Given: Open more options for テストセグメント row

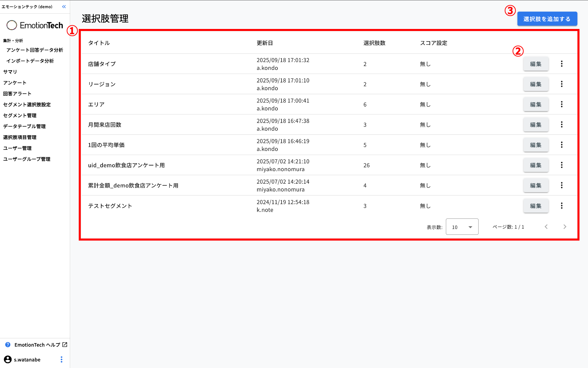Looking at the screenshot, I should pyautogui.click(x=561, y=206).
